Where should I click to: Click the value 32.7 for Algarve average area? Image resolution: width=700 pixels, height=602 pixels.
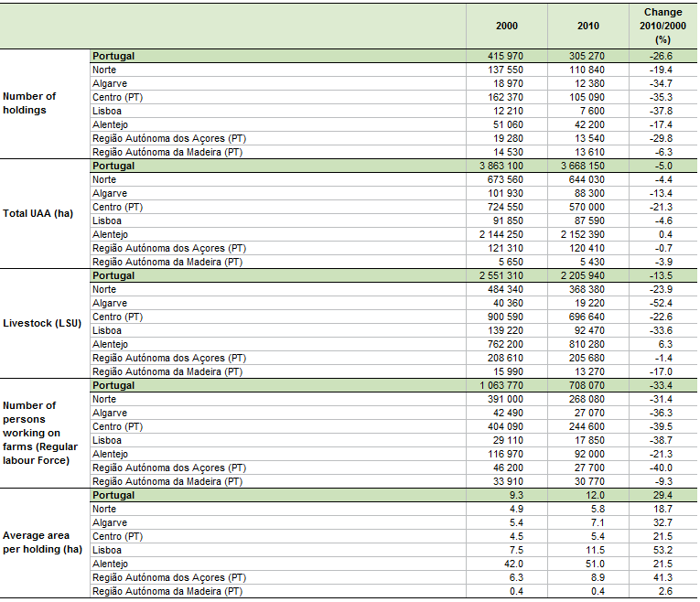662,523
